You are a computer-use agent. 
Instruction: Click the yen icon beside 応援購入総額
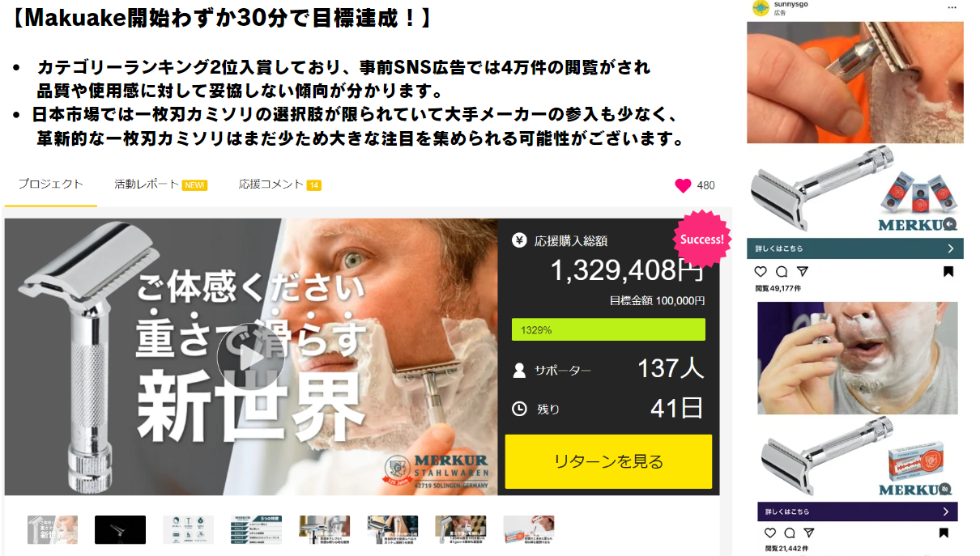point(519,240)
